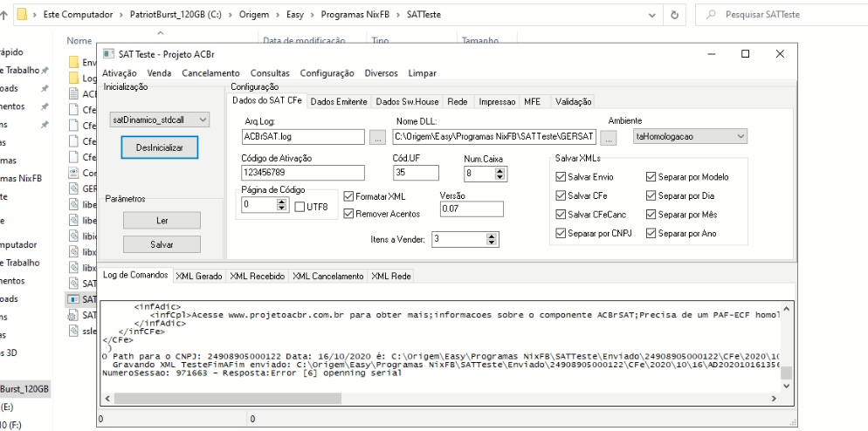The height and width of the screenshot is (431, 868).
Task: Click the Itens a Vender spinner arrows
Action: [x=492, y=240]
